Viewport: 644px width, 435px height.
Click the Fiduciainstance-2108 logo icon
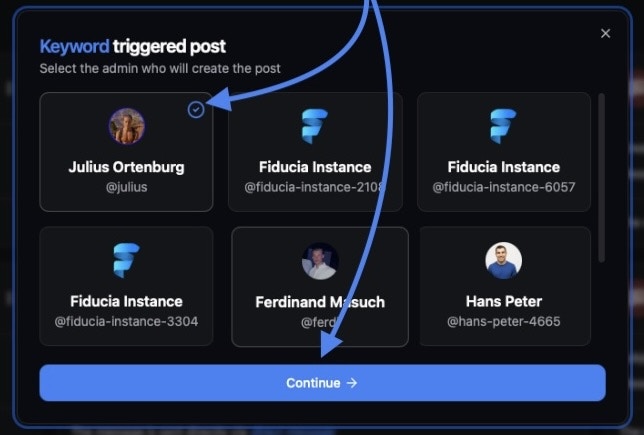click(315, 126)
